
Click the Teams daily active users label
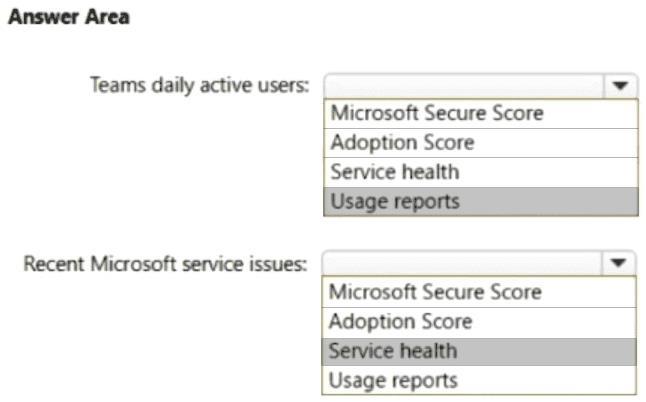pyautogui.click(x=199, y=85)
